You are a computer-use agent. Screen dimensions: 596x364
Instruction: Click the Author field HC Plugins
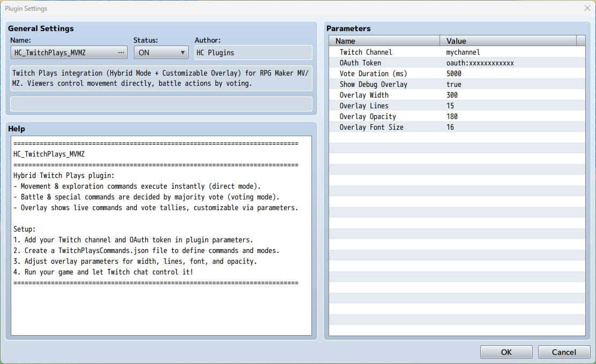point(254,53)
